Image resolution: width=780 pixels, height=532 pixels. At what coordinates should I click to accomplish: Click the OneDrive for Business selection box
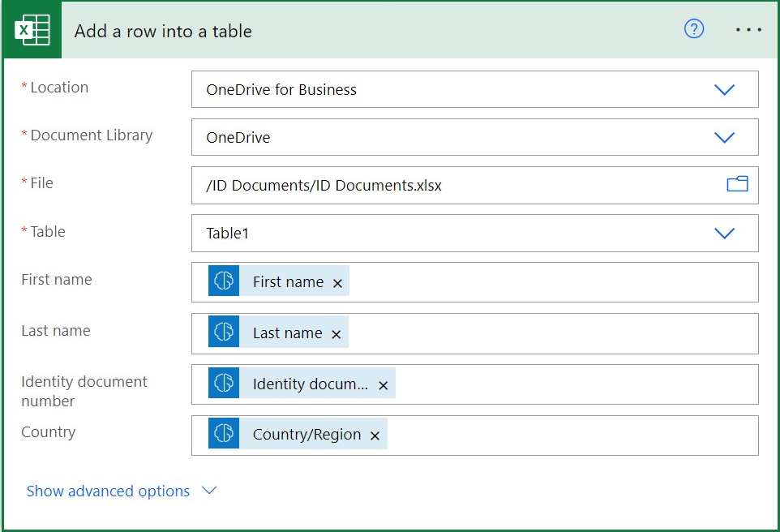click(454, 89)
